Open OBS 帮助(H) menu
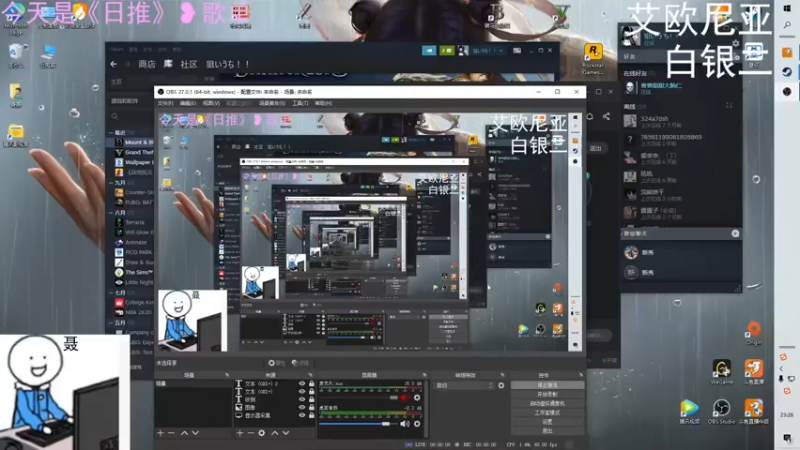This screenshot has width=800, height=450. pos(323,104)
